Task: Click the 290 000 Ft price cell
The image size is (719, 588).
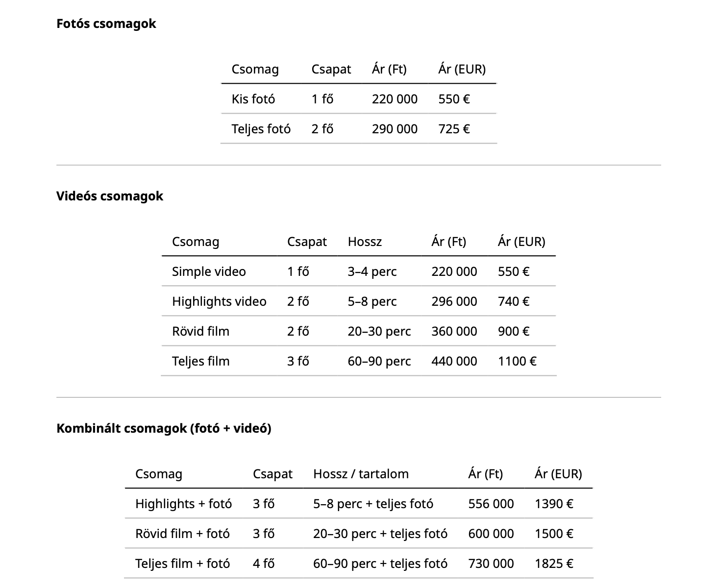Action: pyautogui.click(x=395, y=129)
